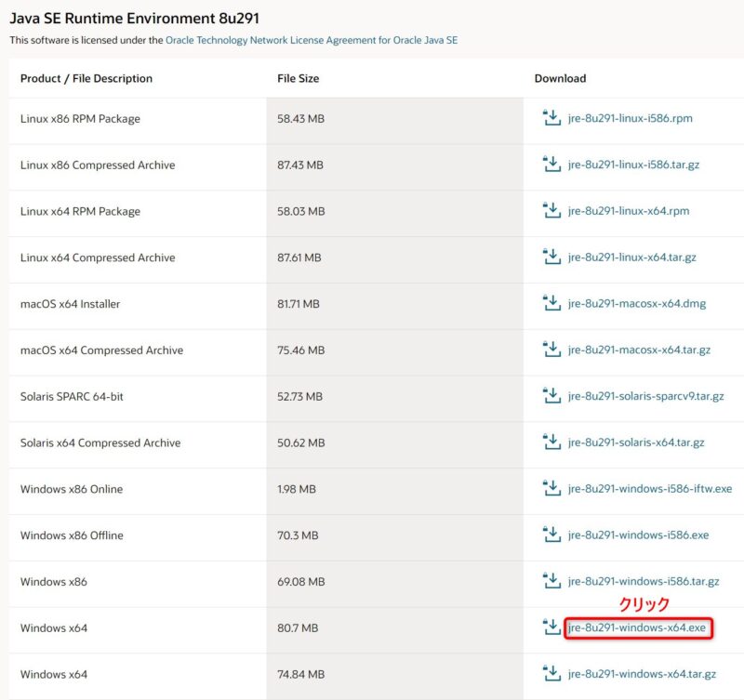Screen dimensions: 744x700
Task: Click download icon beside jre-8u291-windows-i586.tar.gz
Action: (x=551, y=581)
